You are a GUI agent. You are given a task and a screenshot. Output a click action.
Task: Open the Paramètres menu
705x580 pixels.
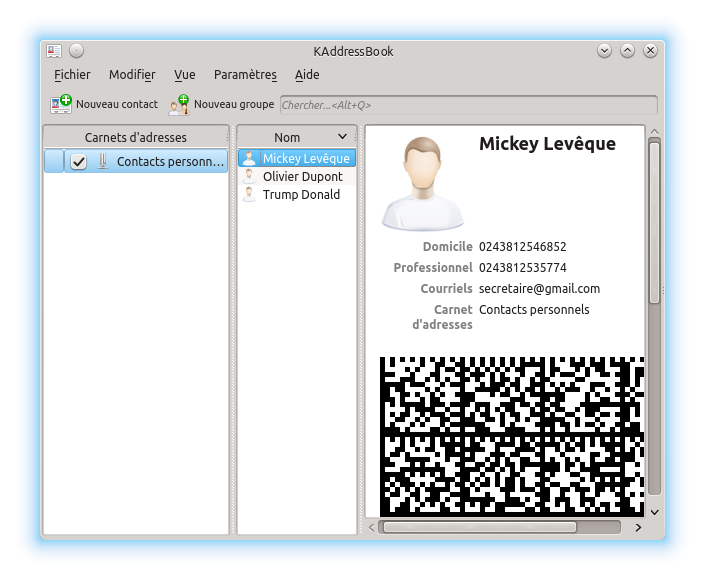coord(245,75)
